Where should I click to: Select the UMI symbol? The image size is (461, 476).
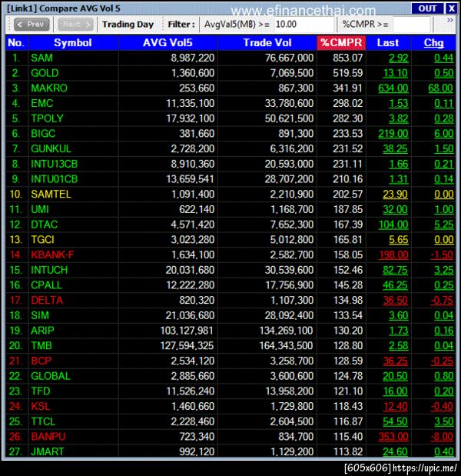[x=40, y=209]
